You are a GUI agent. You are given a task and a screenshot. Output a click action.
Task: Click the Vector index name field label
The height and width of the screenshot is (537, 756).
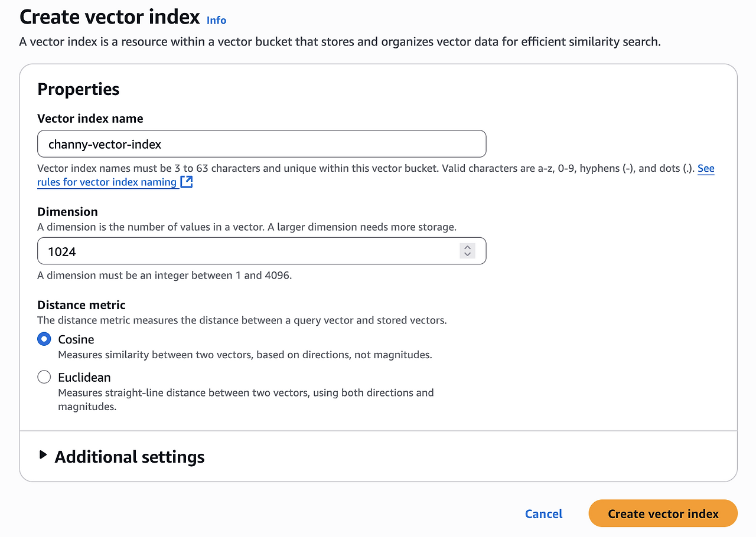point(90,118)
